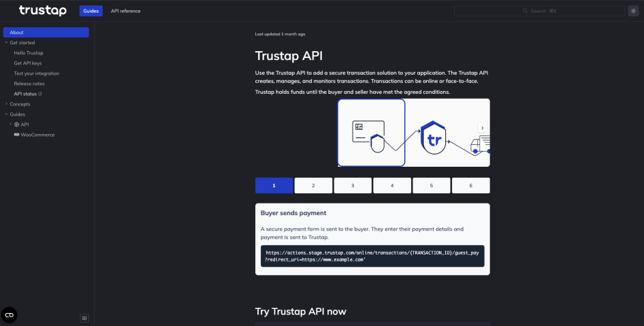Click 'Try Trustap API now' heading
The height and width of the screenshot is (326, 644).
click(301, 312)
